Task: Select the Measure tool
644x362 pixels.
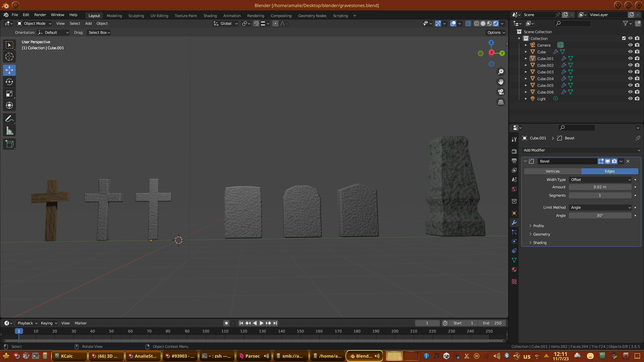Action: click(9, 131)
